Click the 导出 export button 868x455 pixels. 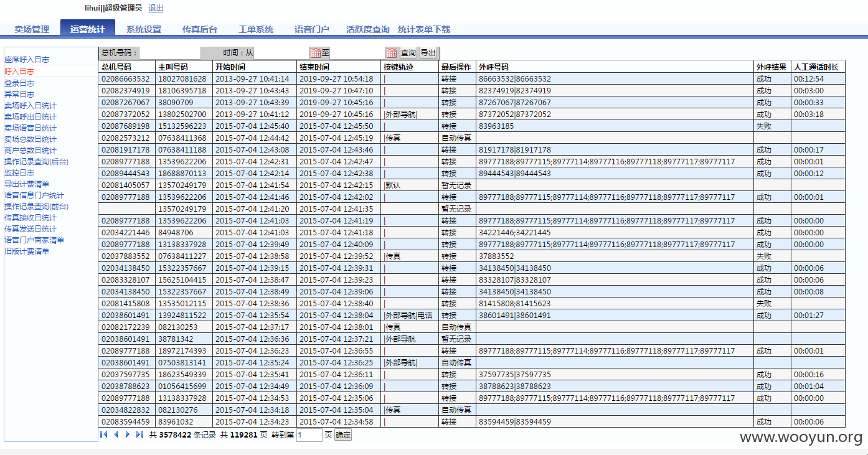pyautogui.click(x=428, y=53)
